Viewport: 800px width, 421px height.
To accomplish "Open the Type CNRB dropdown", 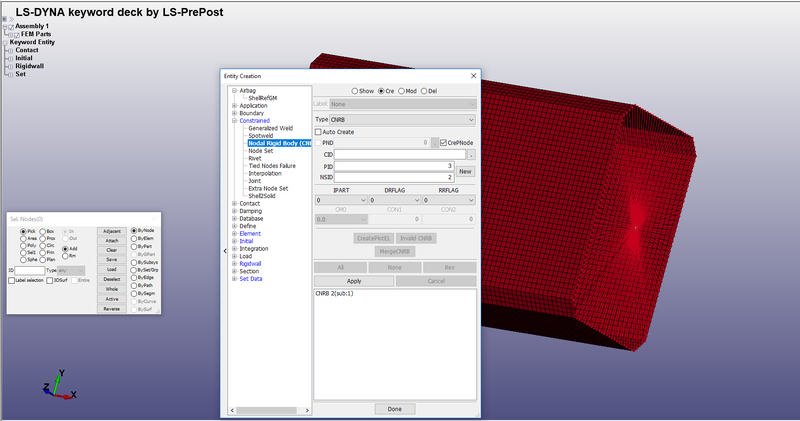I will click(403, 119).
